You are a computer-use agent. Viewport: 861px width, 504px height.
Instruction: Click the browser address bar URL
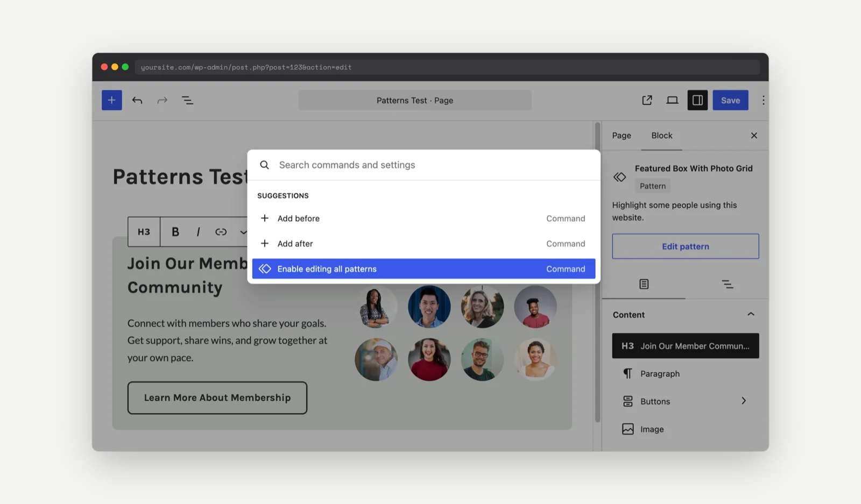pyautogui.click(x=447, y=67)
